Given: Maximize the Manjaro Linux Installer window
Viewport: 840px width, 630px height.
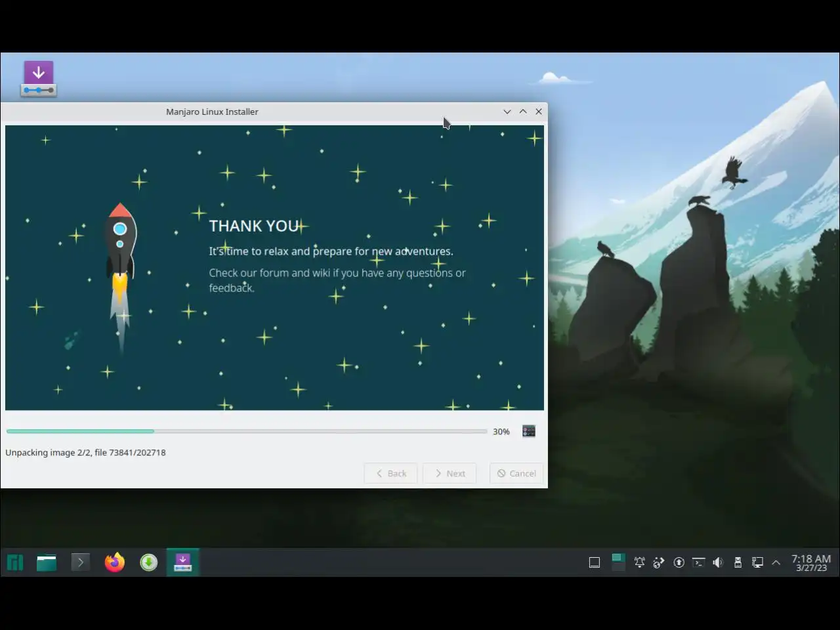Looking at the screenshot, I should tap(523, 112).
